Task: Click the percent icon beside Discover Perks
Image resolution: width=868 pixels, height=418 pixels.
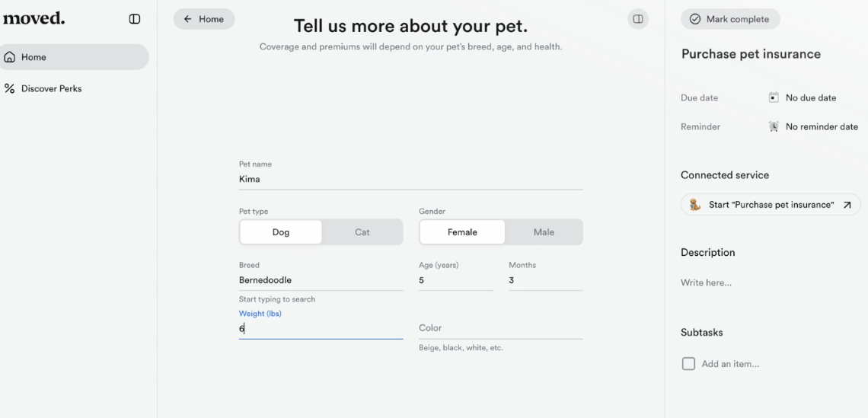Action: pos(9,88)
